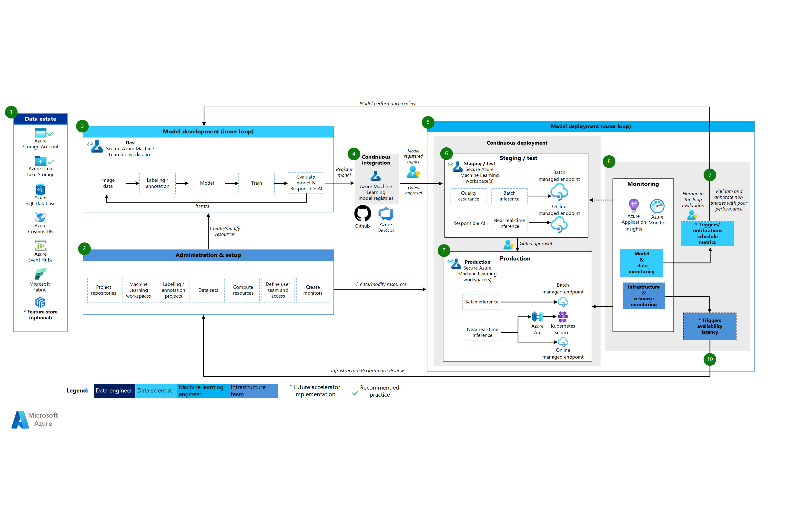Image resolution: width=798 pixels, height=532 pixels.
Task: Click the Administration & setup header
Action: (208, 255)
